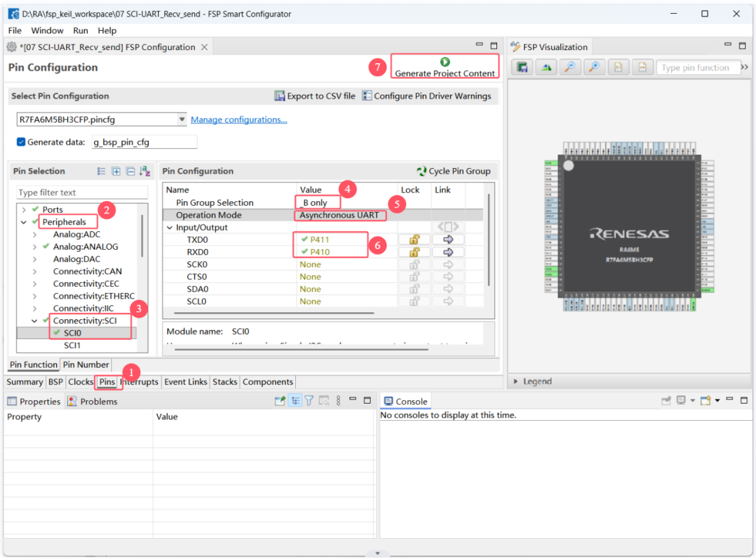Switch Pin Selection to flat list view icon
Image resolution: width=756 pixels, height=558 pixels.
point(101,171)
